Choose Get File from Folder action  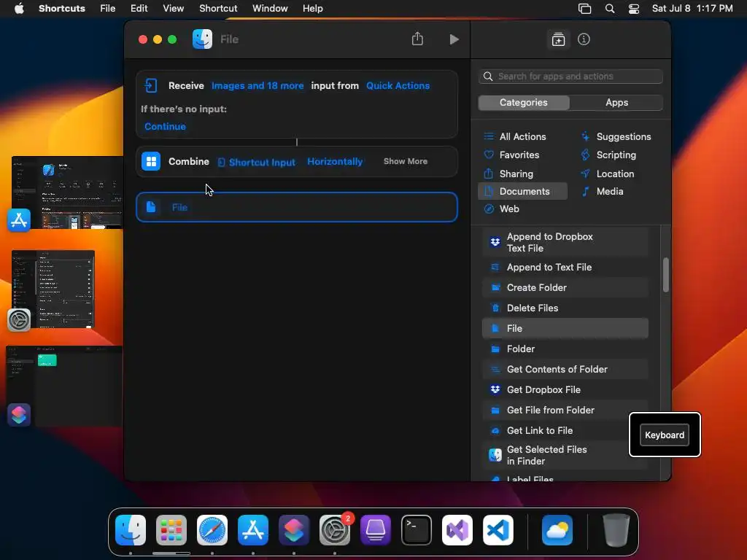point(565,410)
